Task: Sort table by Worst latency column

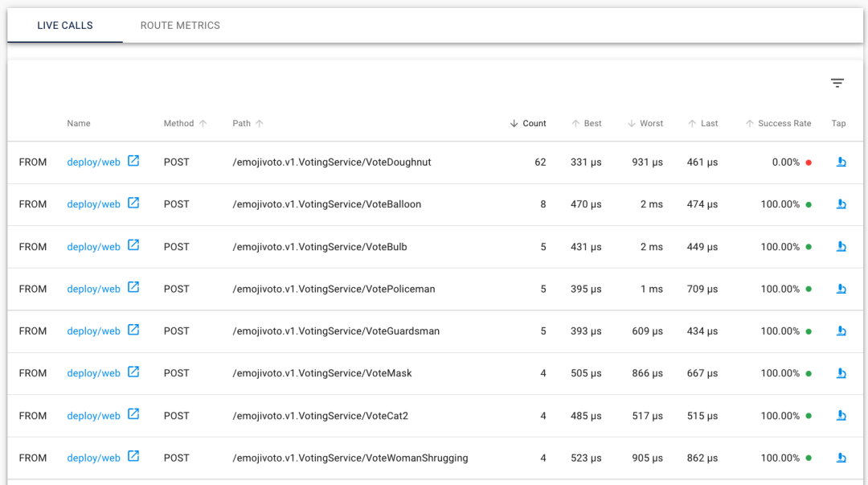Action: 645,123
